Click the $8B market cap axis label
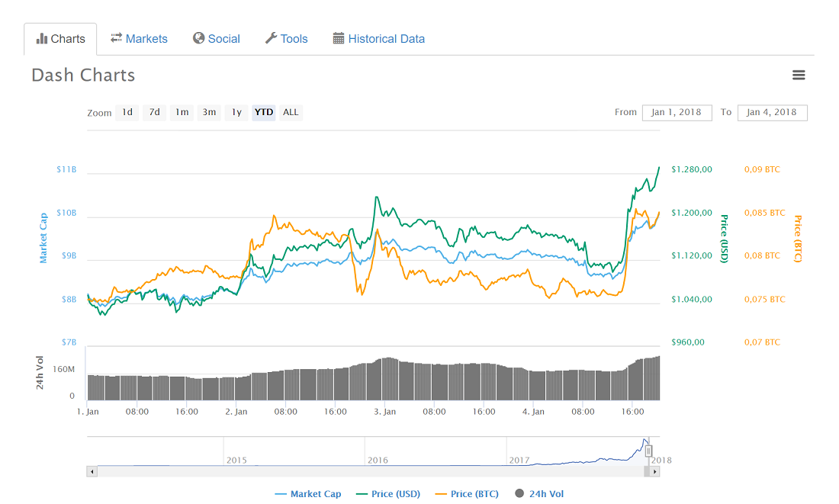Viewport: 839px width, 504px height. [x=69, y=300]
